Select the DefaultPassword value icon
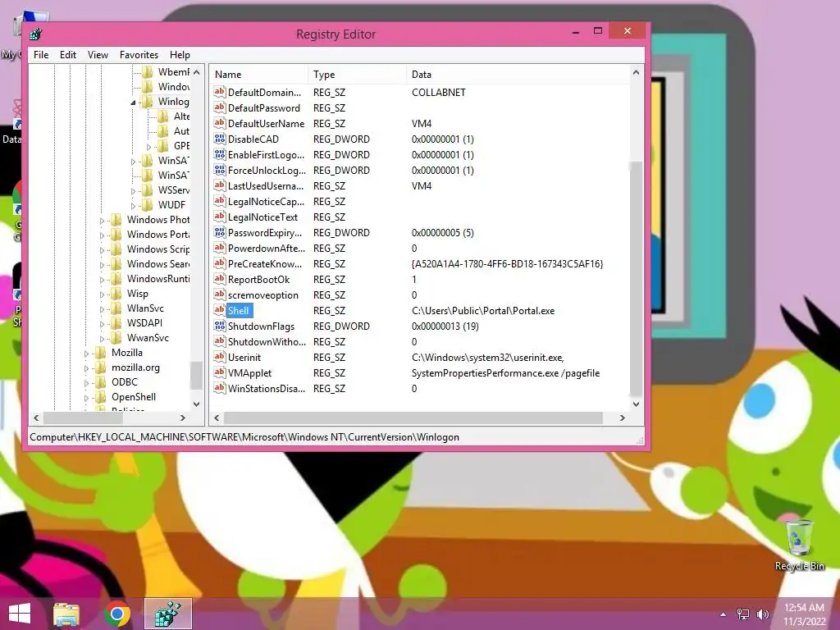This screenshot has width=840, height=630. (x=220, y=107)
